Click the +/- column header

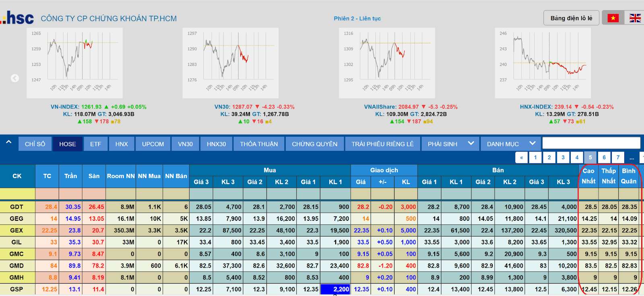tap(382, 182)
